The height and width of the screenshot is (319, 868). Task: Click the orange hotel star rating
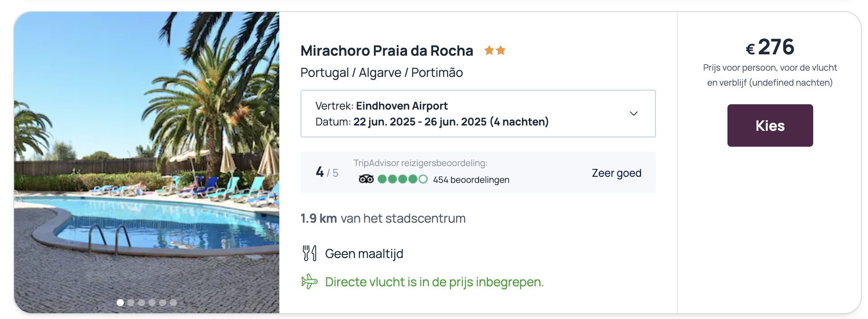click(495, 50)
